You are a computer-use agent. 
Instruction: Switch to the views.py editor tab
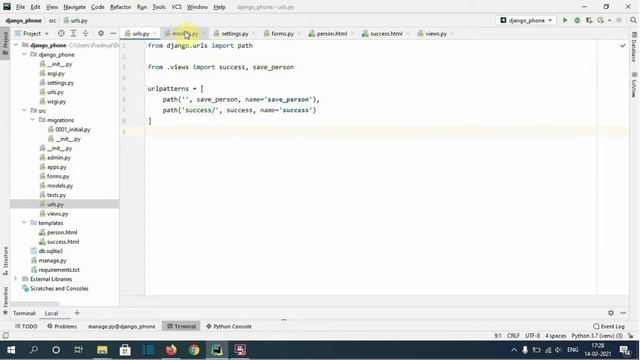[x=436, y=33]
